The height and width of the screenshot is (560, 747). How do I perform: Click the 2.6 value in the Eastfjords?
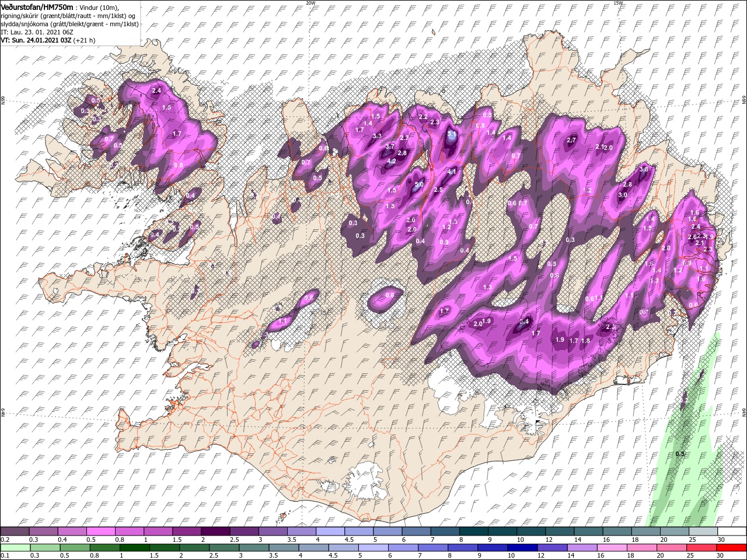tap(692, 237)
